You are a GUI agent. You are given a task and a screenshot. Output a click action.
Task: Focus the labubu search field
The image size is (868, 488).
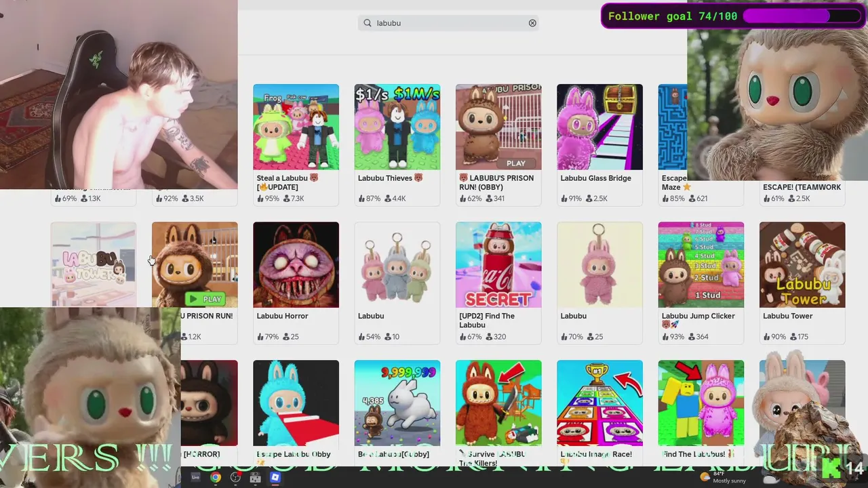[449, 23]
